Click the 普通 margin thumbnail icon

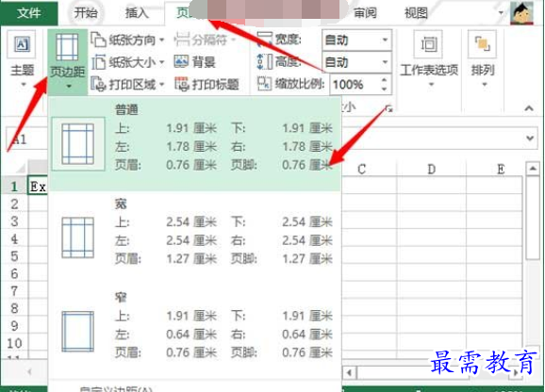coord(78,144)
